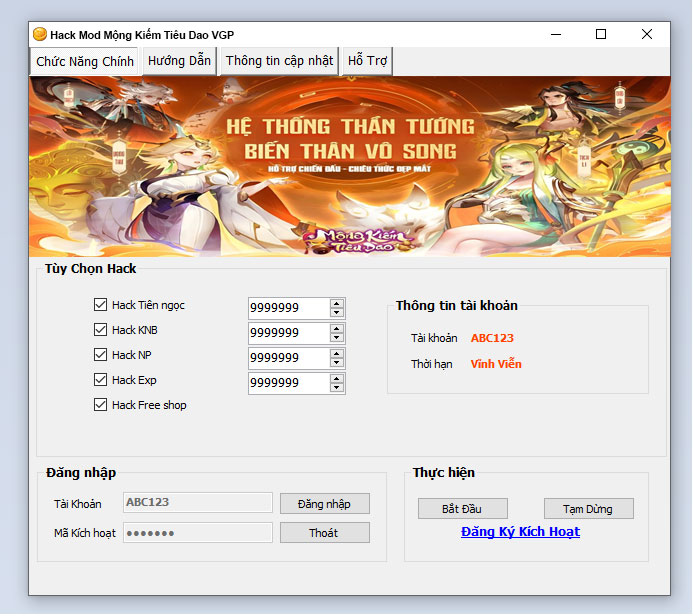The width and height of the screenshot is (693, 616).
Task: Click the Tạm Dừng button
Action: [589, 509]
